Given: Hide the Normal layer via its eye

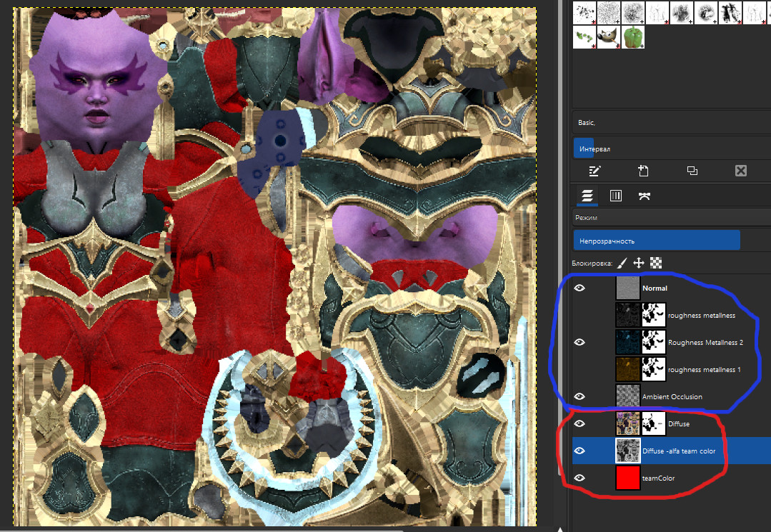Looking at the screenshot, I should click(x=580, y=288).
